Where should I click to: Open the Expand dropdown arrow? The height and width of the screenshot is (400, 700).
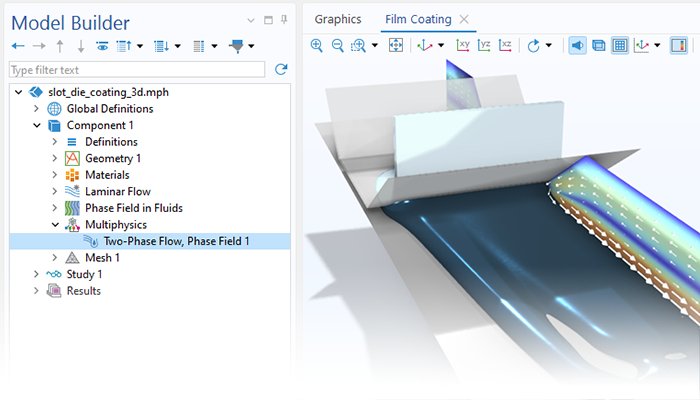[x=177, y=46]
